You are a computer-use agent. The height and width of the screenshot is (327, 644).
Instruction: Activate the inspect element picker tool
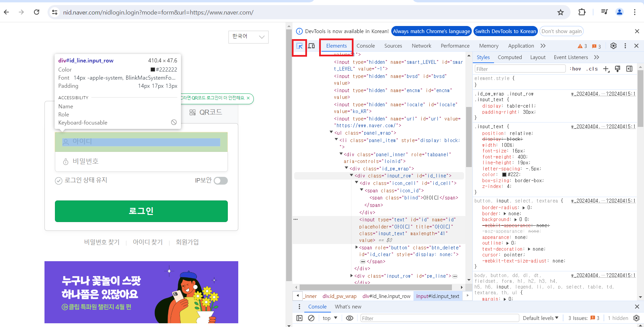[299, 46]
